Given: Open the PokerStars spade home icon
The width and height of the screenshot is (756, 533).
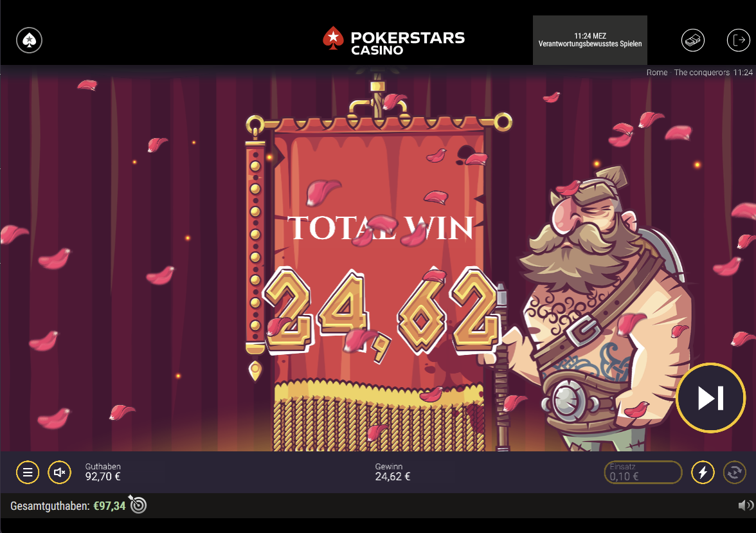Looking at the screenshot, I should (x=30, y=40).
